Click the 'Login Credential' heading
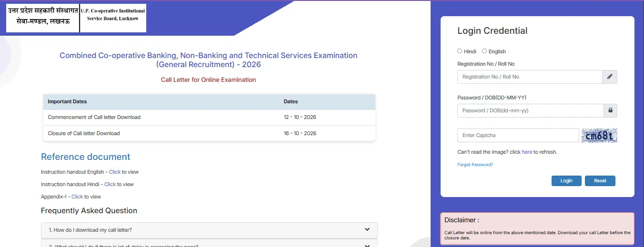This screenshot has height=247, width=644. pyautogui.click(x=493, y=30)
